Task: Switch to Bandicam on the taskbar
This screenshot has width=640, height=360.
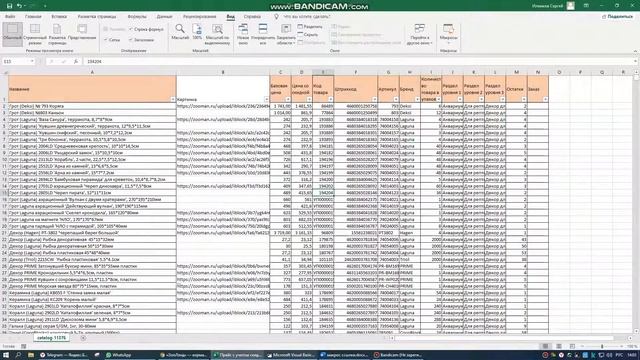Action: coord(399,355)
